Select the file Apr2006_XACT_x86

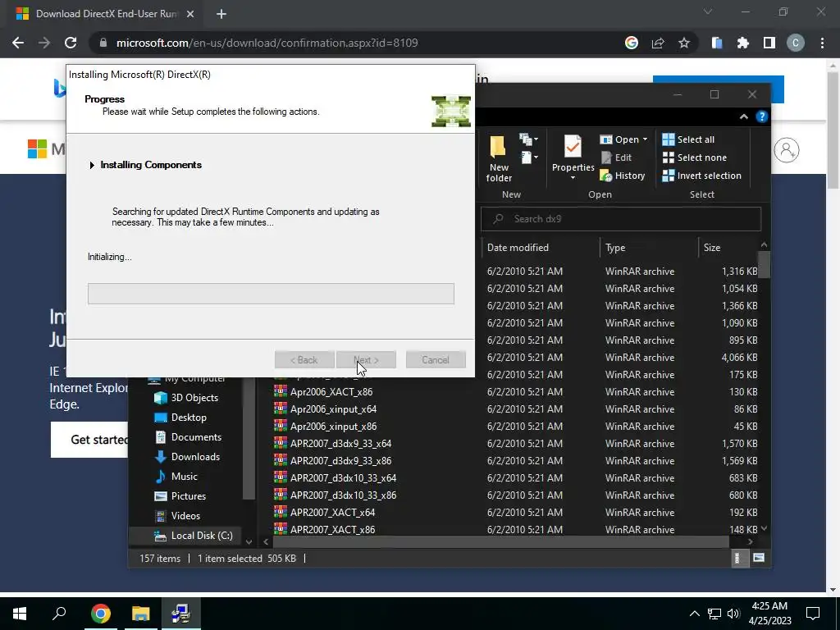[323, 391]
